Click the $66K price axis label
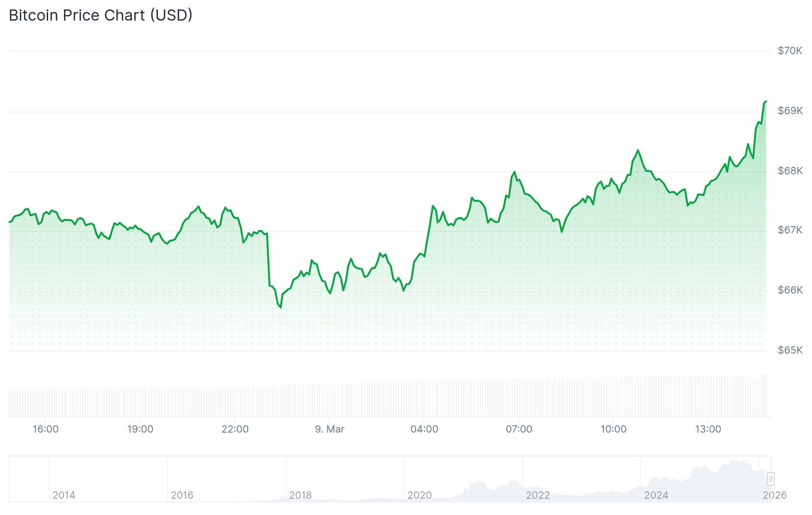 790,290
